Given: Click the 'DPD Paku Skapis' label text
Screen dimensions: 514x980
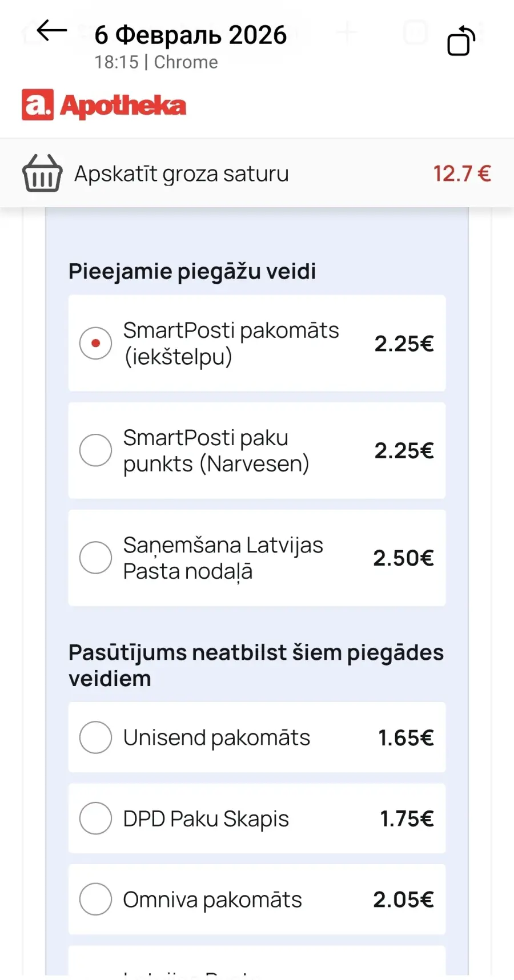Looking at the screenshot, I should (x=206, y=818).
